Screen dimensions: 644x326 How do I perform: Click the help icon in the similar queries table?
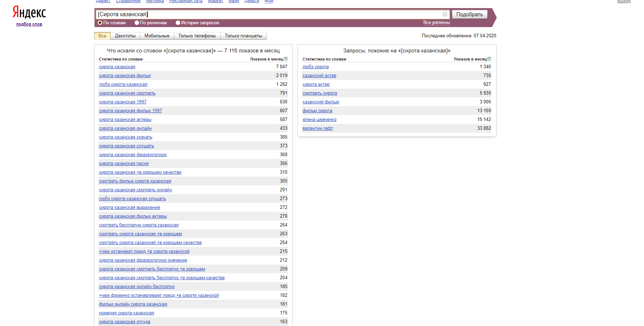coord(489,59)
